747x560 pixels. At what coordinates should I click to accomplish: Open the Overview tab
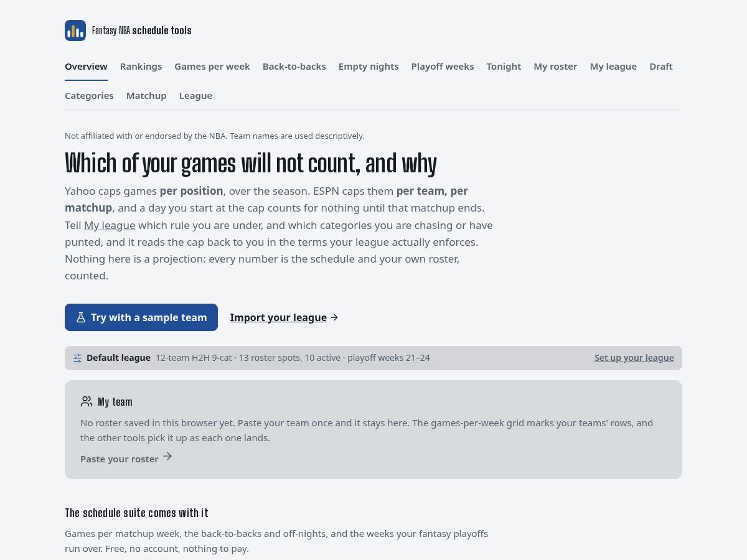(x=86, y=67)
